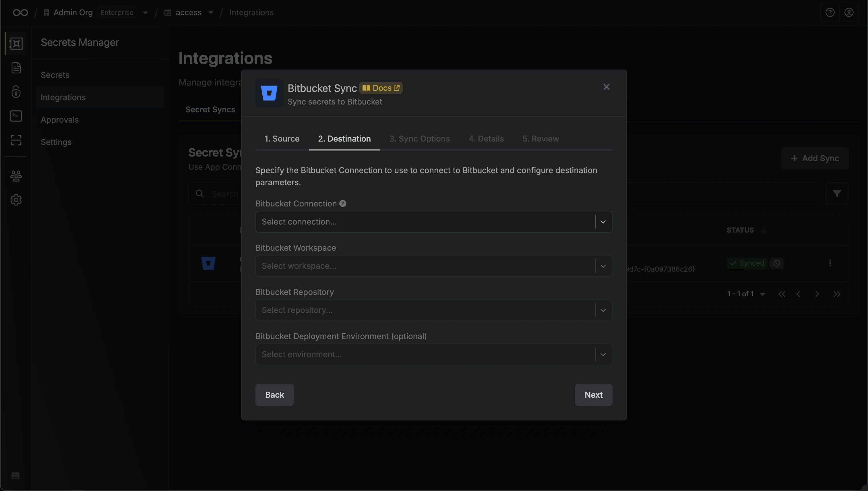Open the Select connection dropdown
The width and height of the screenshot is (868, 491).
pos(433,222)
